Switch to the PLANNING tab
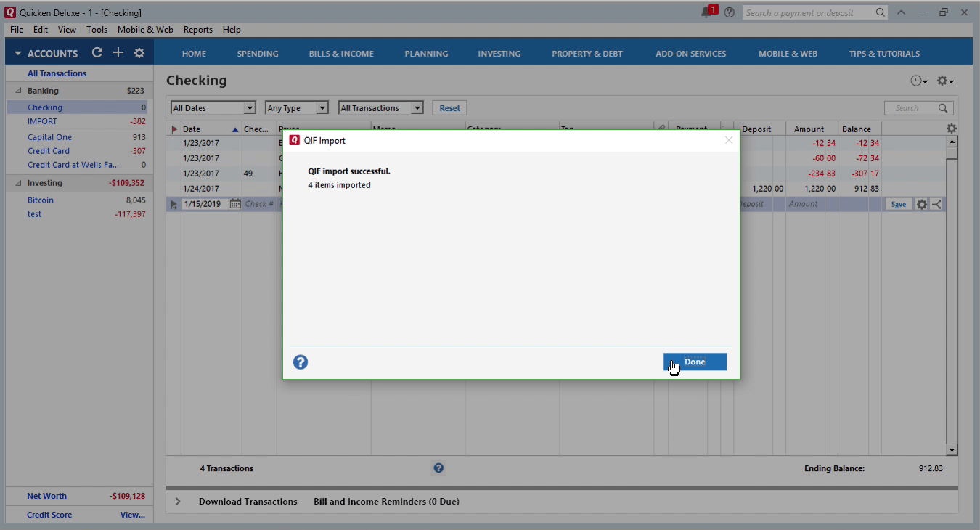Screen dimensions: 980x530 [x=426, y=54]
